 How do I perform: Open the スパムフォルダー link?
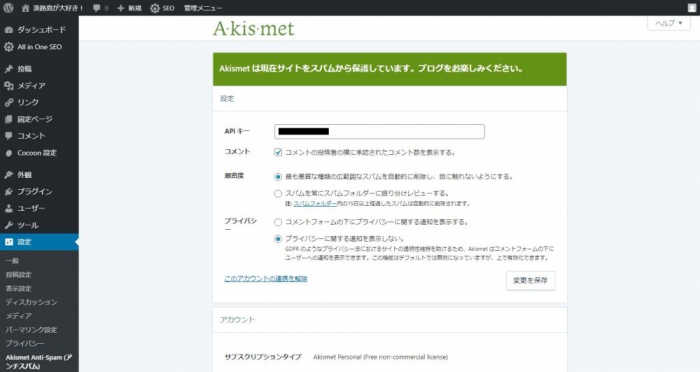(x=315, y=203)
